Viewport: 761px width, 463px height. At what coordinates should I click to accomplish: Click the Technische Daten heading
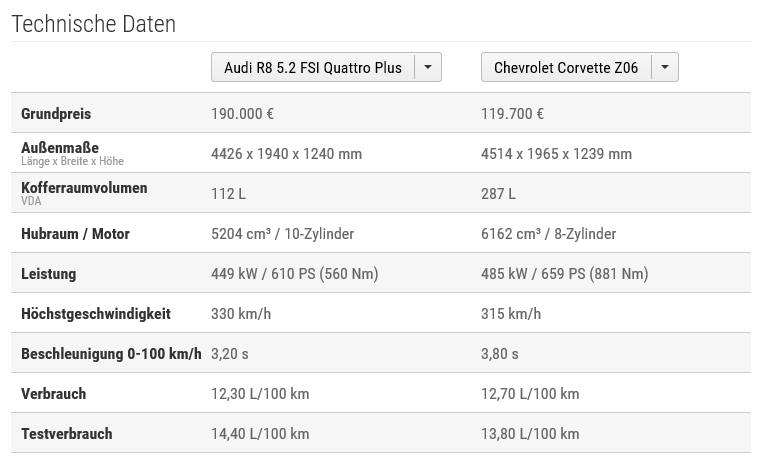coord(94,24)
